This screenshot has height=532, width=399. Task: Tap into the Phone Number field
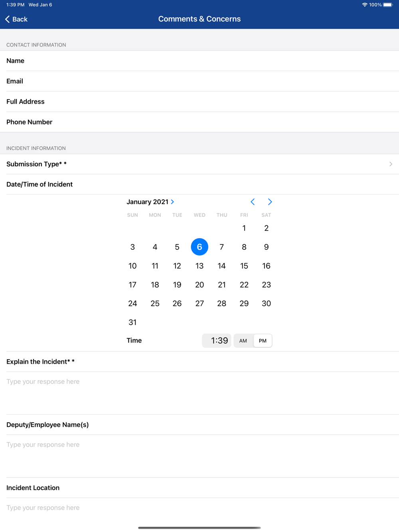[x=199, y=122]
